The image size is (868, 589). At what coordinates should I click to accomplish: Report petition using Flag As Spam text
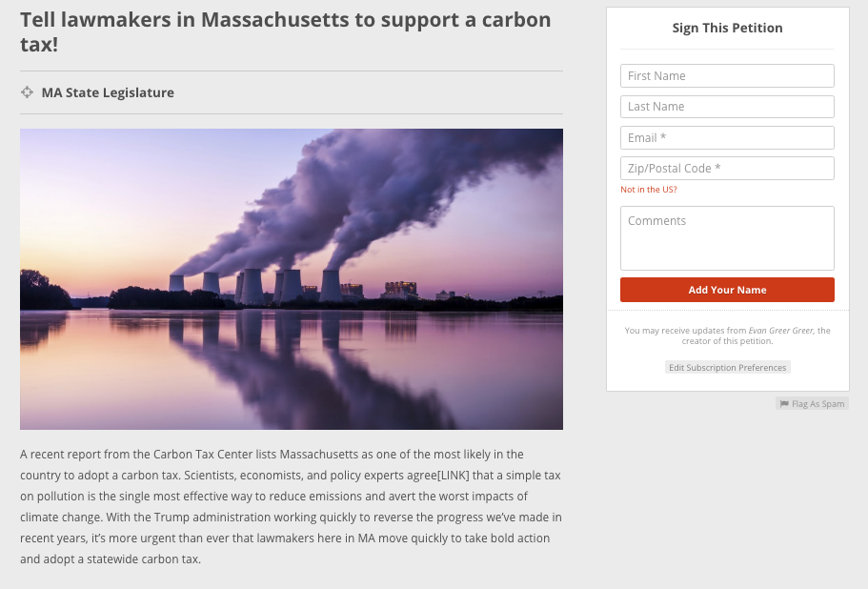(x=818, y=404)
